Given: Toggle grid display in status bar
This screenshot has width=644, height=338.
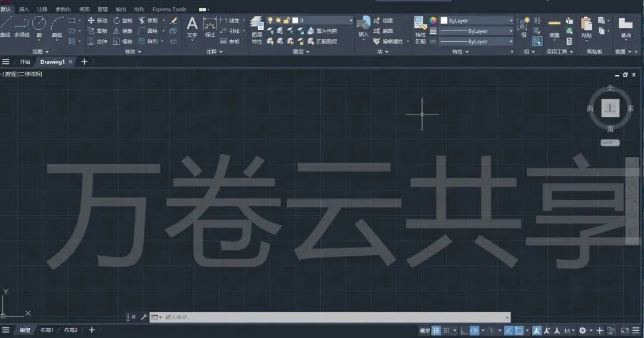Looking at the screenshot, I should point(436,330).
